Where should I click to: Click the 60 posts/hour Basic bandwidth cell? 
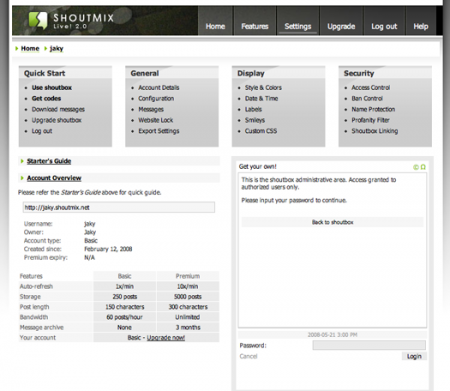coord(124,317)
